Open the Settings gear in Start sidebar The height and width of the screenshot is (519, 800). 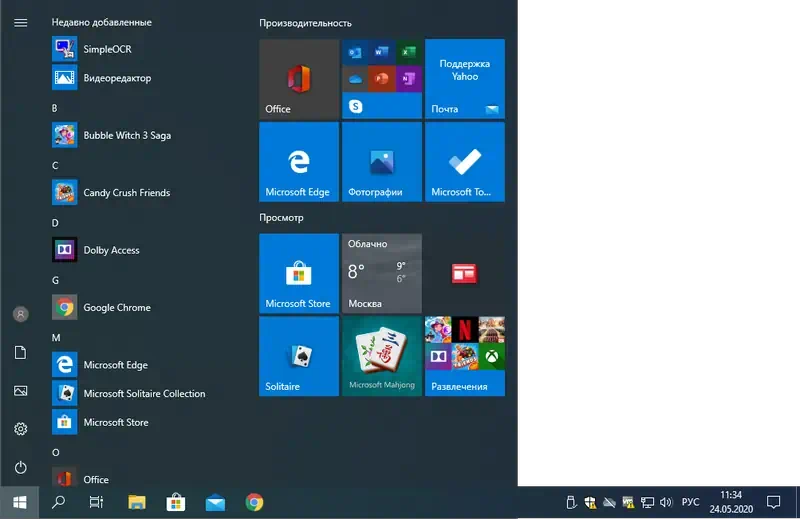tap(20, 429)
